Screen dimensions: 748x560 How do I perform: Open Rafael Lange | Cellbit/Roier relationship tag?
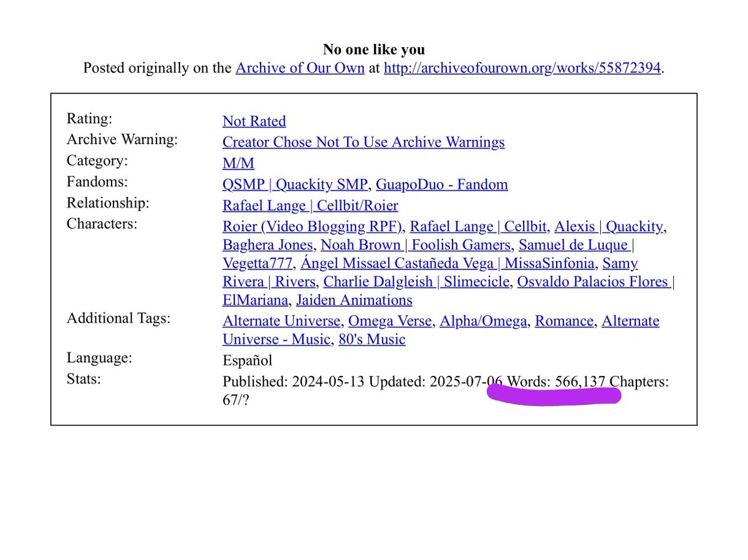click(310, 206)
